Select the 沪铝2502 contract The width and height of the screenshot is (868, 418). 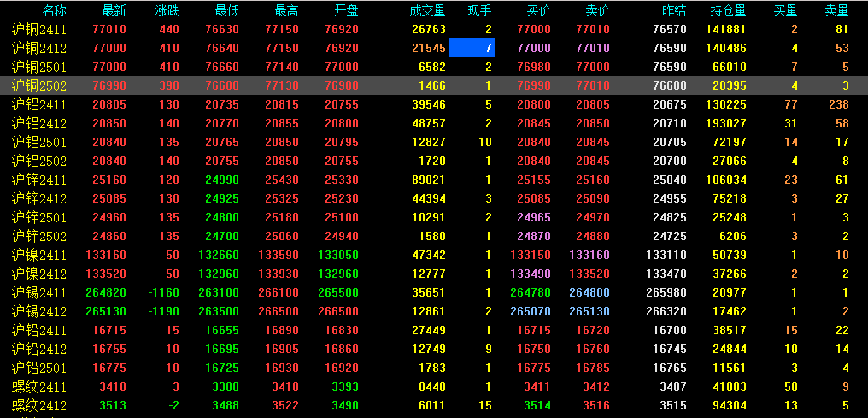tap(38, 161)
